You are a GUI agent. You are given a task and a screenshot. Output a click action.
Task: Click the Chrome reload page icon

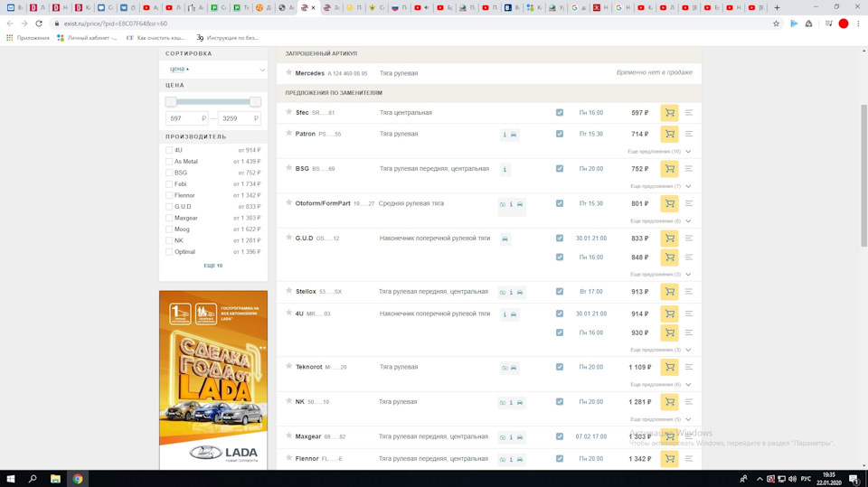39,23
